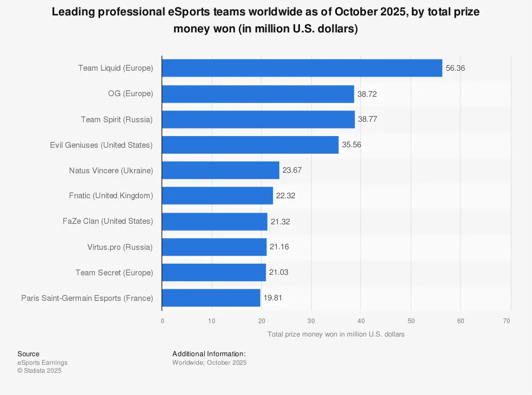
Task: Click the © Statista 2025 text
Action: [39, 371]
